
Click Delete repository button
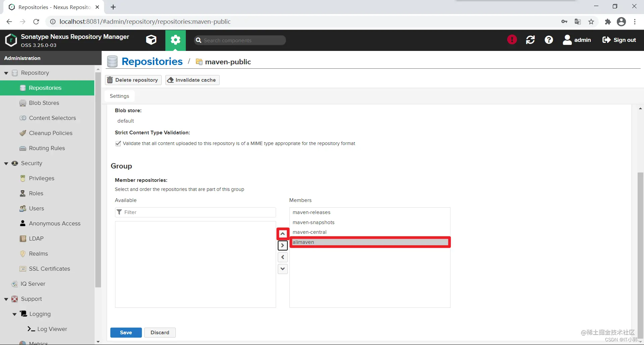tap(133, 80)
